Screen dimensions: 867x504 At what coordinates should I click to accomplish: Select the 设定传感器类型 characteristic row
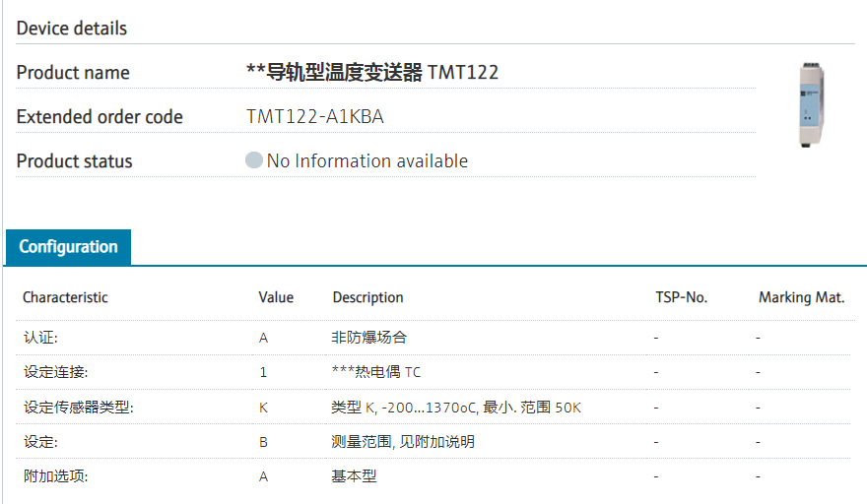(x=78, y=408)
